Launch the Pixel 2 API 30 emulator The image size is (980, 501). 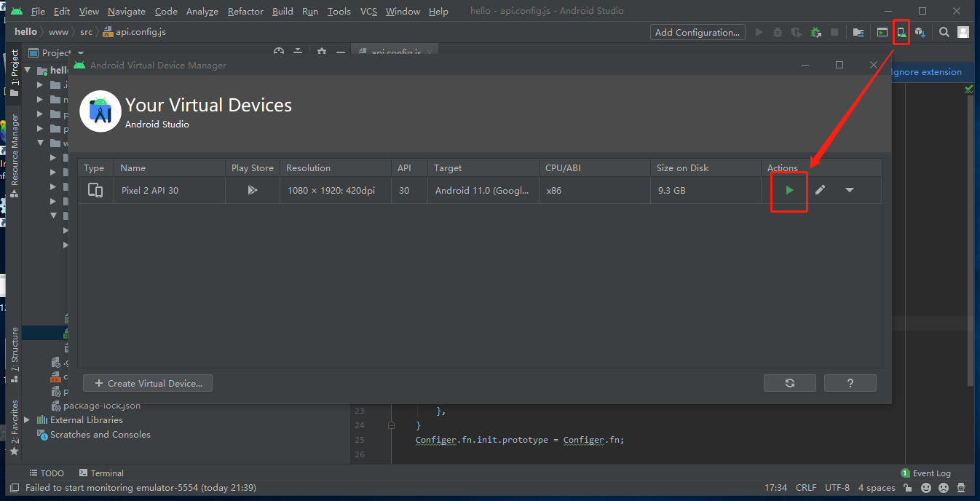point(789,190)
